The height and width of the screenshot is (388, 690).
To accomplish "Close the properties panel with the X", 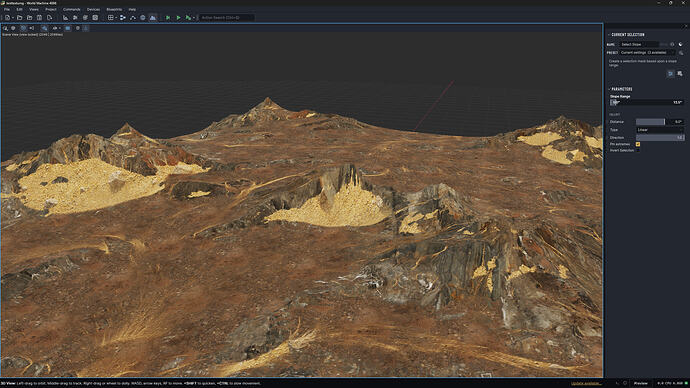I will pos(686,26).
